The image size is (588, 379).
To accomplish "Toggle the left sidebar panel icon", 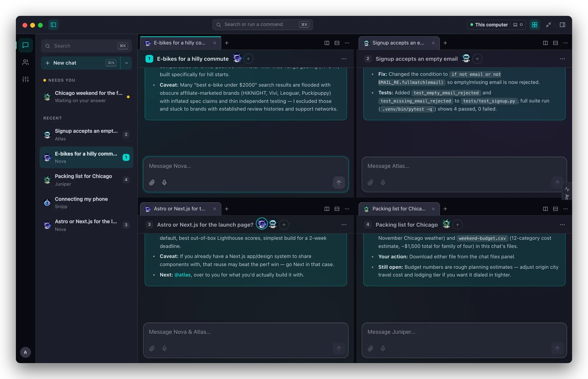I will (x=54, y=25).
